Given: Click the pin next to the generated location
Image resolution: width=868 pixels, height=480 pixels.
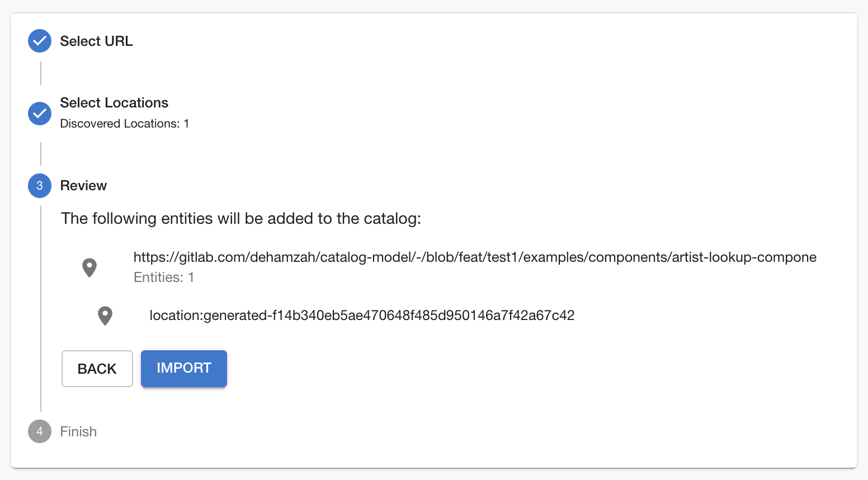Looking at the screenshot, I should (105, 316).
